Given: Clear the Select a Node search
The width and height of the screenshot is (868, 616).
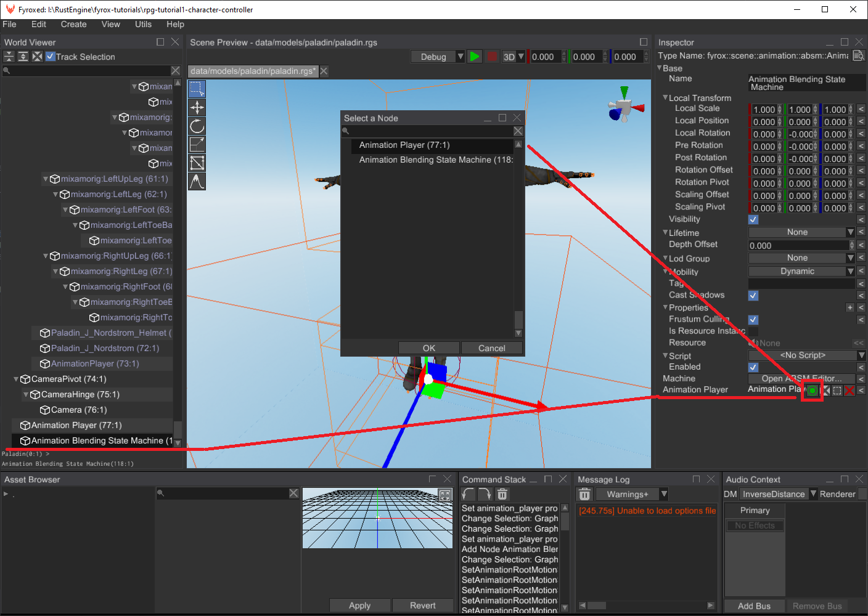Looking at the screenshot, I should (518, 131).
